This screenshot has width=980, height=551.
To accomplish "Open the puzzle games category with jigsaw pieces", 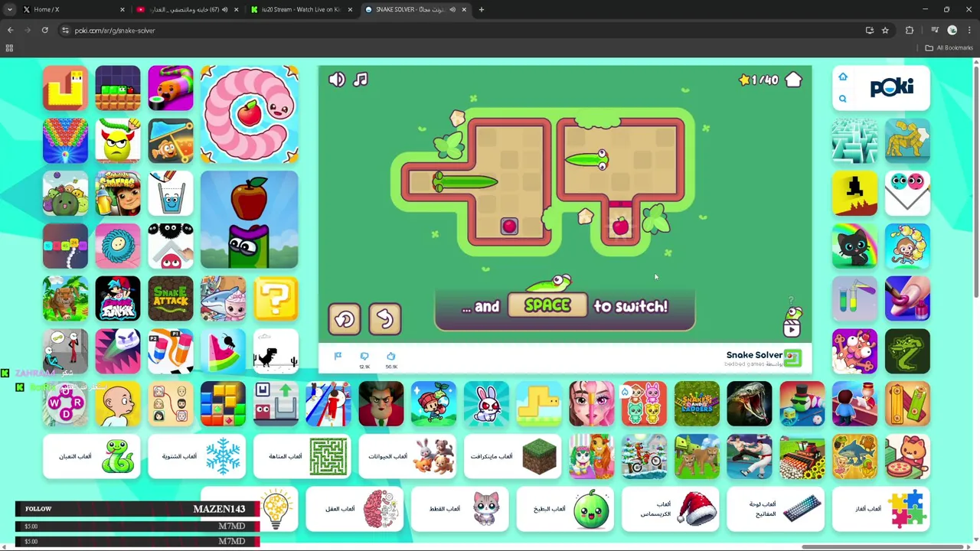I will [x=880, y=509].
